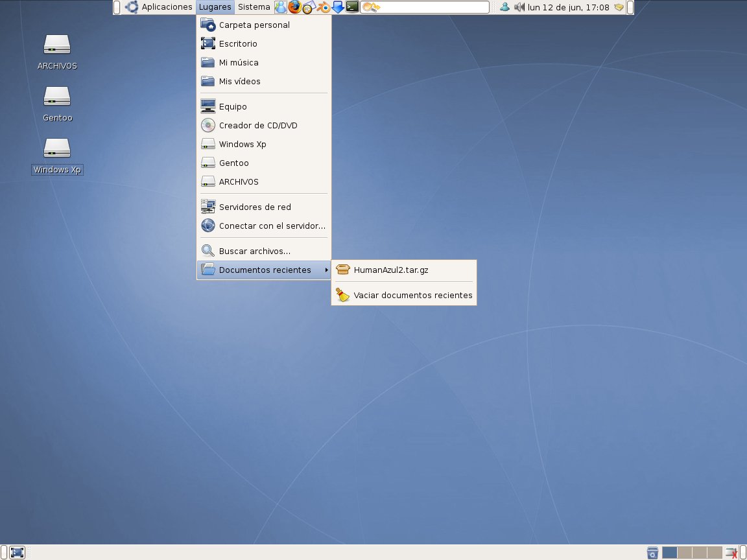The height and width of the screenshot is (560, 747).
Task: Close the Lugares menu in the top panel
Action: click(x=215, y=7)
